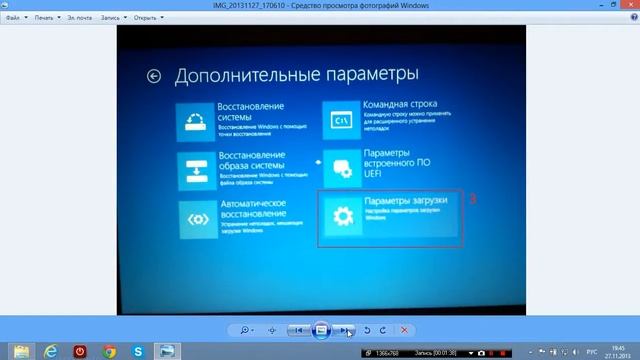Start the slideshow with center button
Viewport: 640px width, 360px height.
321,330
